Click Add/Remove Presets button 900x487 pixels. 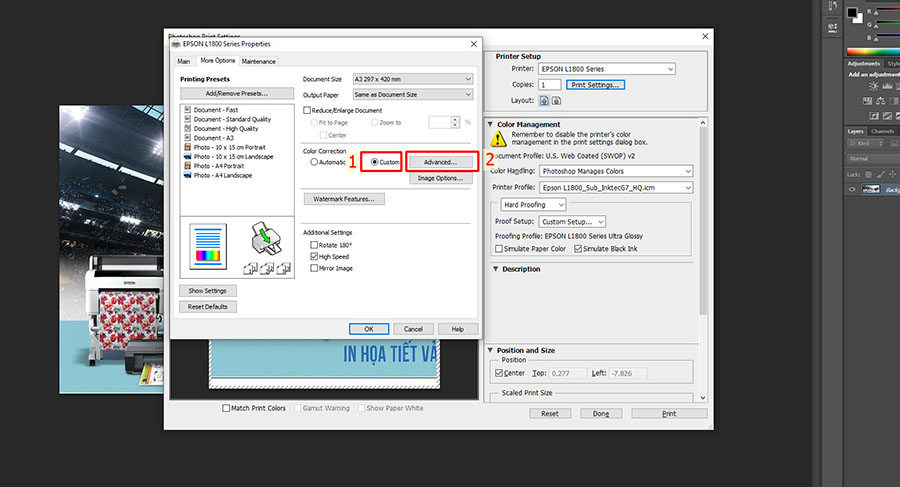click(x=237, y=94)
